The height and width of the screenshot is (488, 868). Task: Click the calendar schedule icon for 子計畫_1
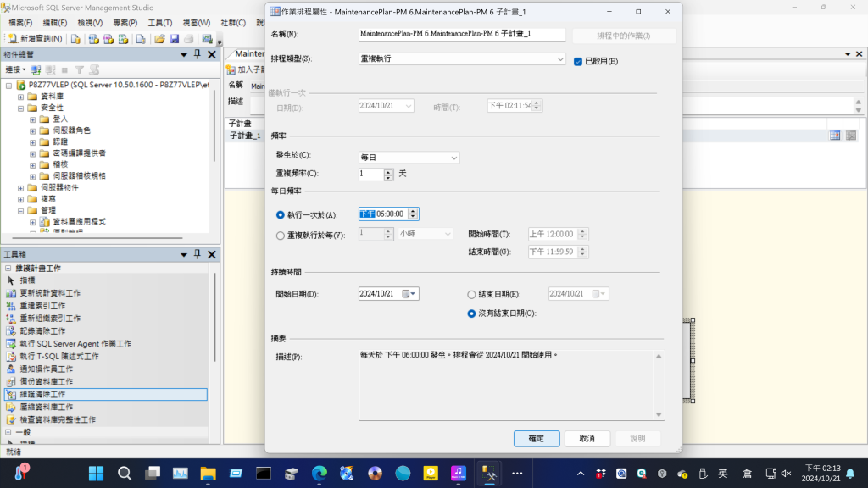coord(834,136)
